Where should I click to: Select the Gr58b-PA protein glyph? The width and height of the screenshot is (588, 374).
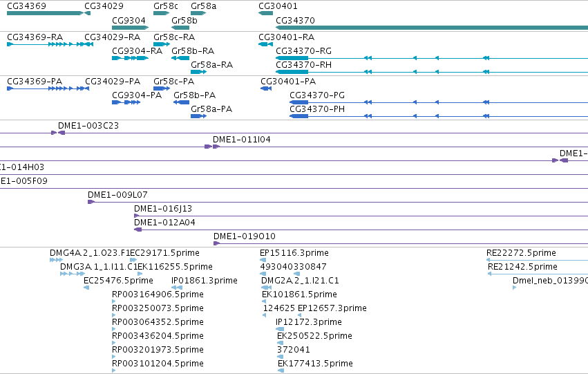(182, 102)
